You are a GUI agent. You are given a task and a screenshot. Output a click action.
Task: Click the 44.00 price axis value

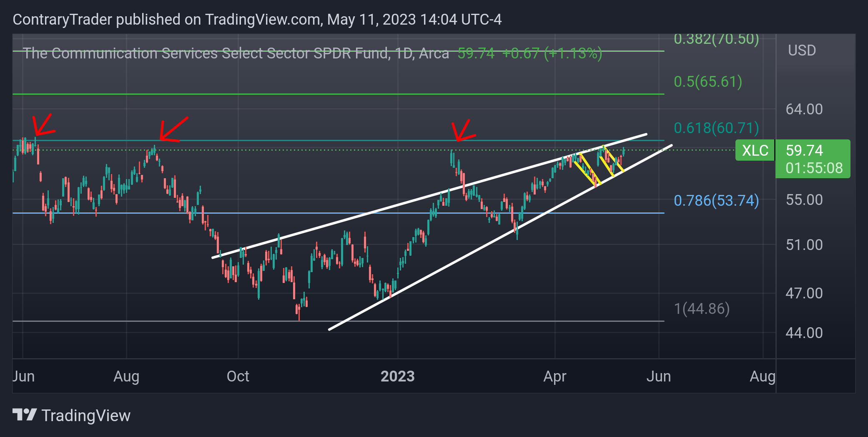coord(804,333)
